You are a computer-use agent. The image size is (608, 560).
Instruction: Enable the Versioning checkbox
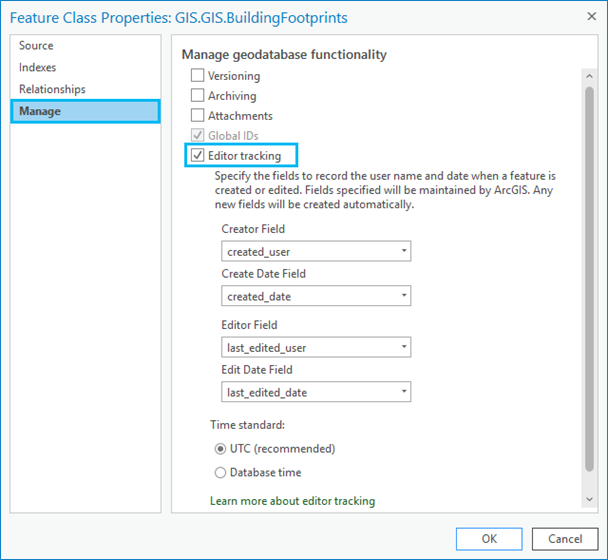click(198, 76)
